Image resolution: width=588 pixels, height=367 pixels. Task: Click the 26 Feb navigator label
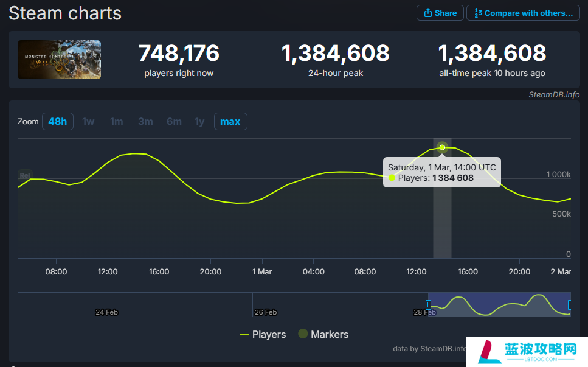click(266, 312)
